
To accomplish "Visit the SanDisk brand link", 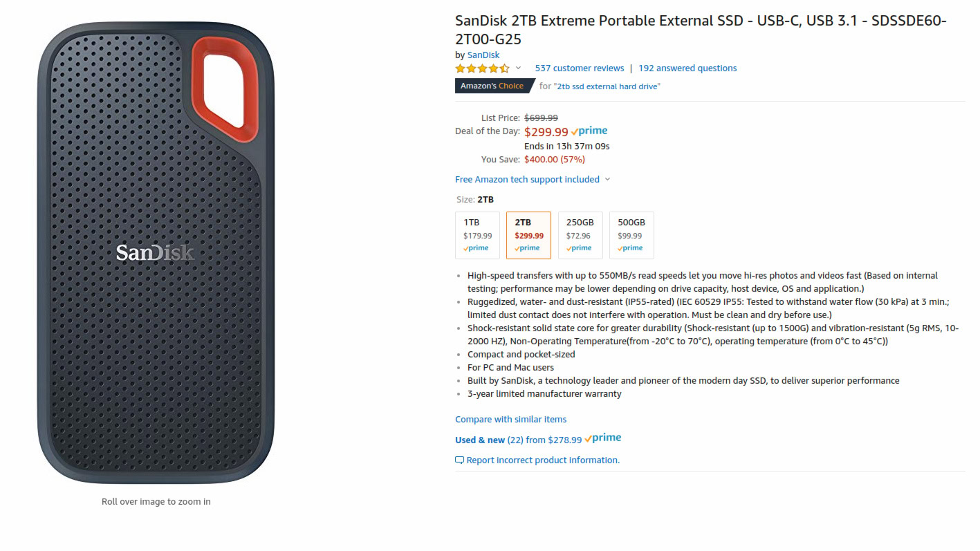I will (x=483, y=55).
